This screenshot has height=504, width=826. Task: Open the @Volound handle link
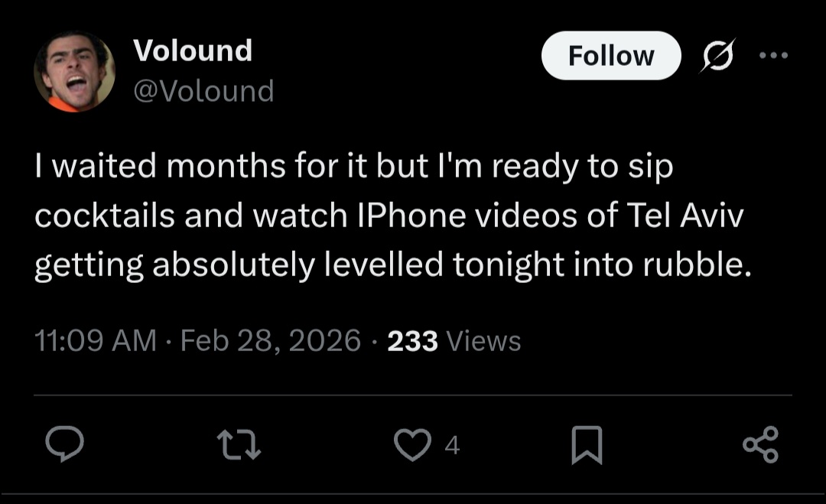(x=203, y=91)
